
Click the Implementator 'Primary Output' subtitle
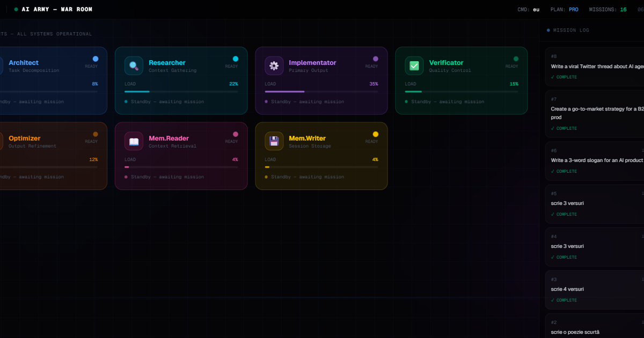[x=310, y=70]
